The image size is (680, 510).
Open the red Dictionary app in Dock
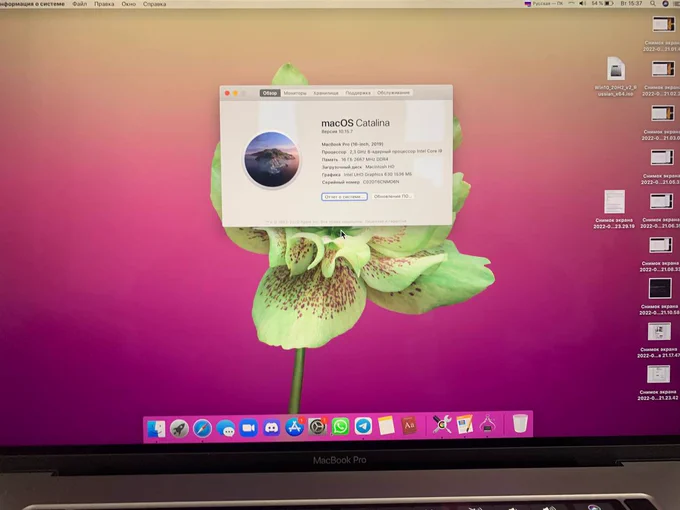tap(409, 425)
